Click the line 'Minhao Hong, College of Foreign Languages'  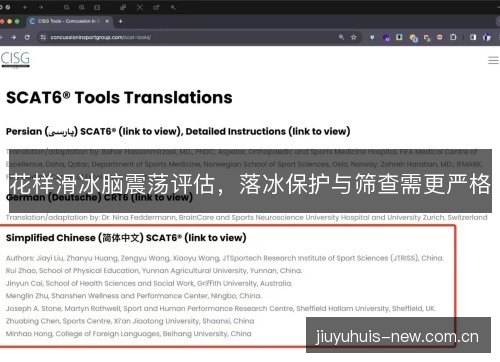click(x=128, y=334)
